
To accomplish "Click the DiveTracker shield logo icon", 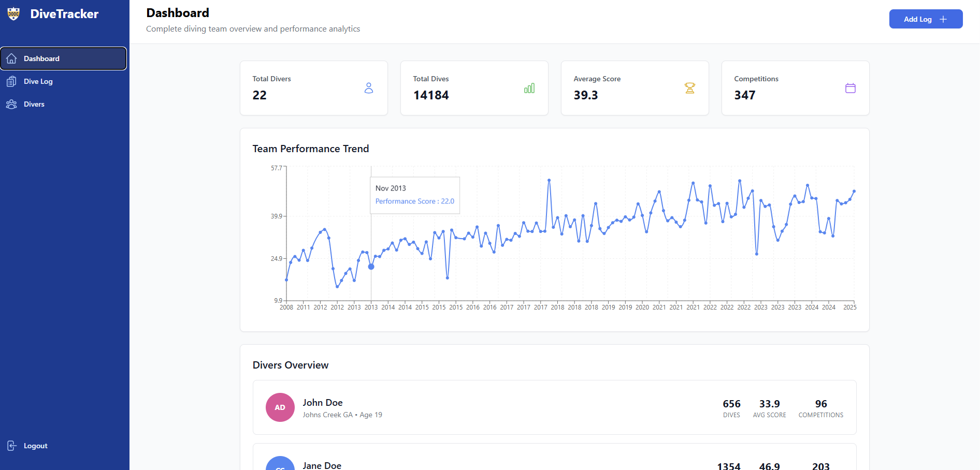I will pyautogui.click(x=13, y=14).
